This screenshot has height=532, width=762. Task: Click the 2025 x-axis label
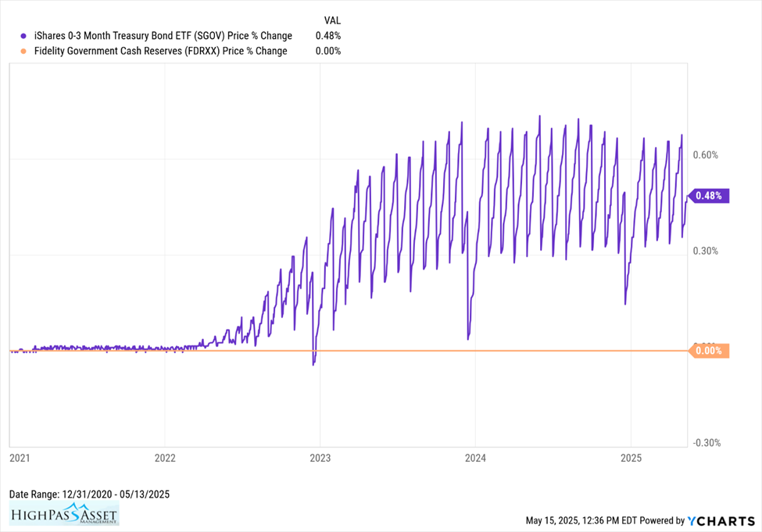coord(631,458)
